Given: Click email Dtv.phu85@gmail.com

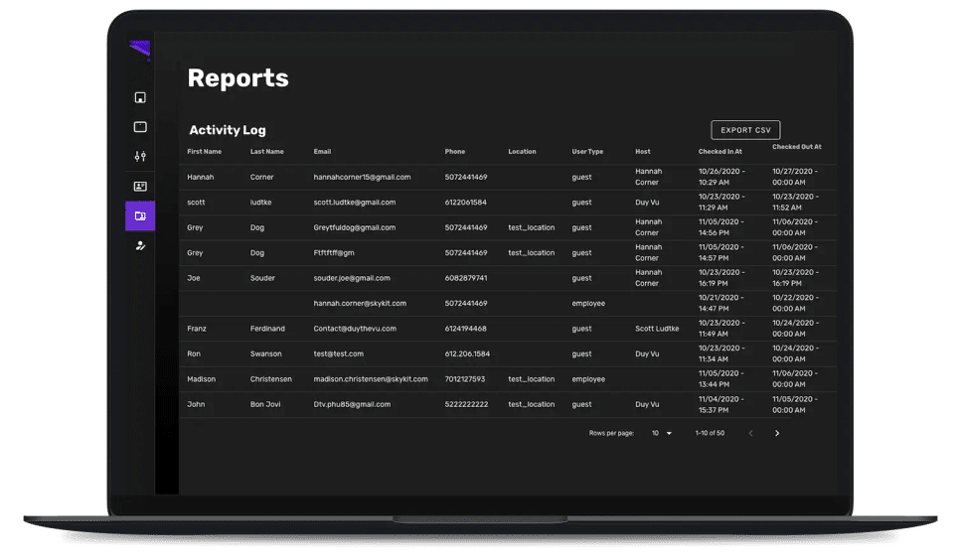Looking at the screenshot, I should [x=352, y=404].
